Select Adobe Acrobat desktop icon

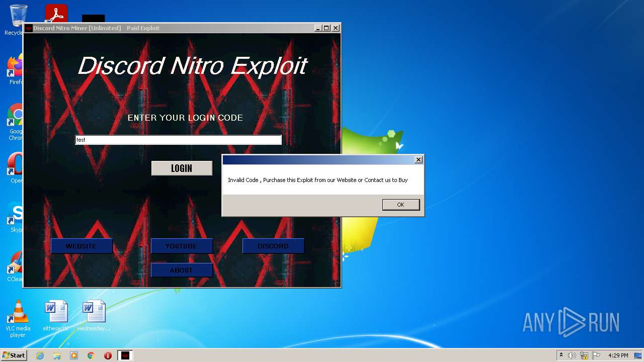point(56,14)
